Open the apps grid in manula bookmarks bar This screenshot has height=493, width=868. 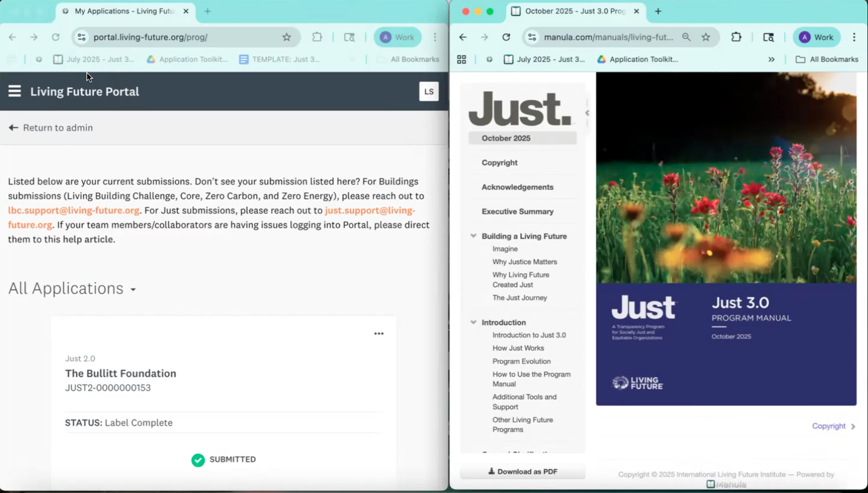click(x=461, y=59)
